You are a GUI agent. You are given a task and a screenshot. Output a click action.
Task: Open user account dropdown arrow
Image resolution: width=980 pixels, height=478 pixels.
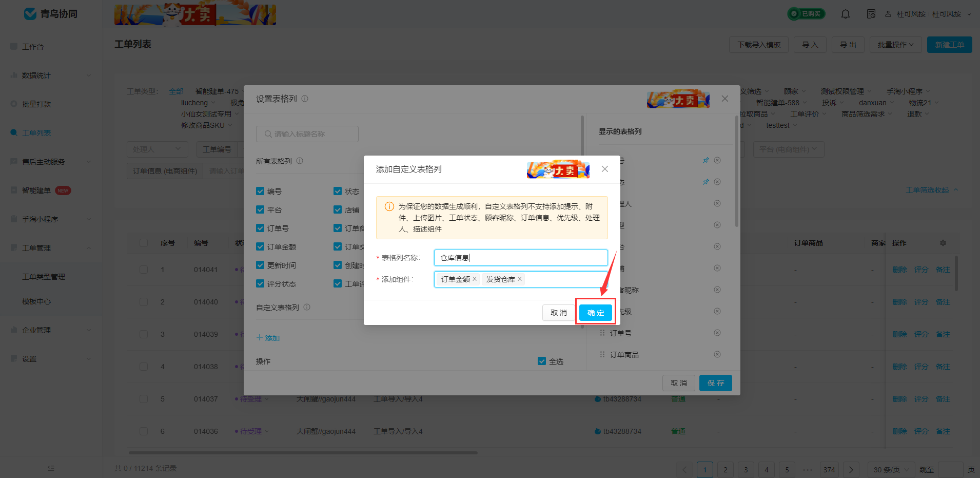point(969,14)
